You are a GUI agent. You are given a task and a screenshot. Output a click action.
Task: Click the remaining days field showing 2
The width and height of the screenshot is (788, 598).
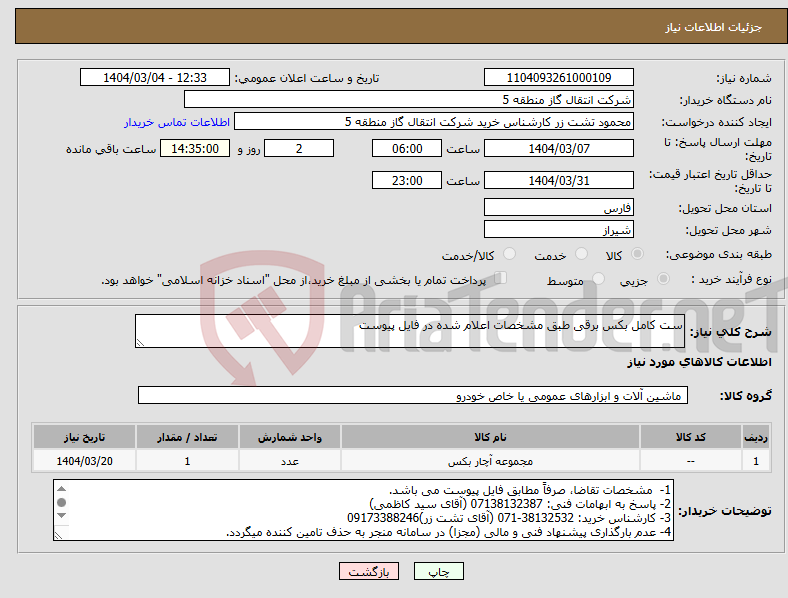(x=299, y=149)
